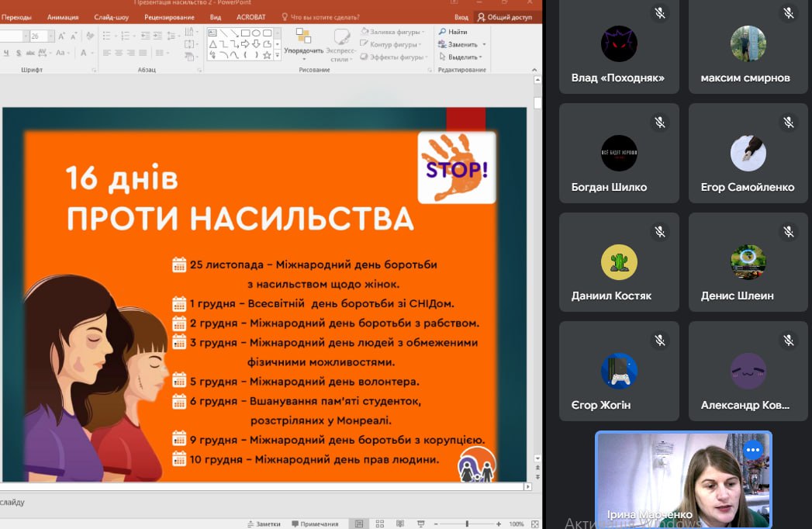Open the Переходы ribbon tab
This screenshot has height=529, width=812.
pos(16,17)
